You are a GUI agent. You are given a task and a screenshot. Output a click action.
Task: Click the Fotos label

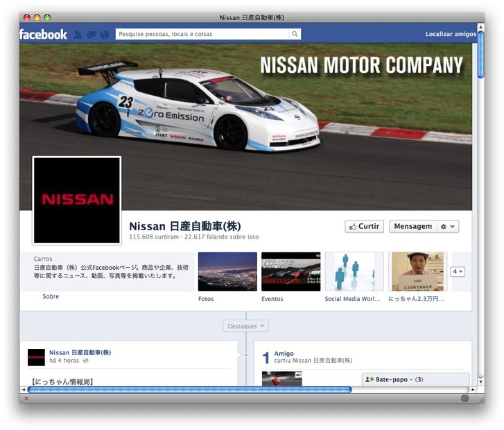(x=206, y=299)
